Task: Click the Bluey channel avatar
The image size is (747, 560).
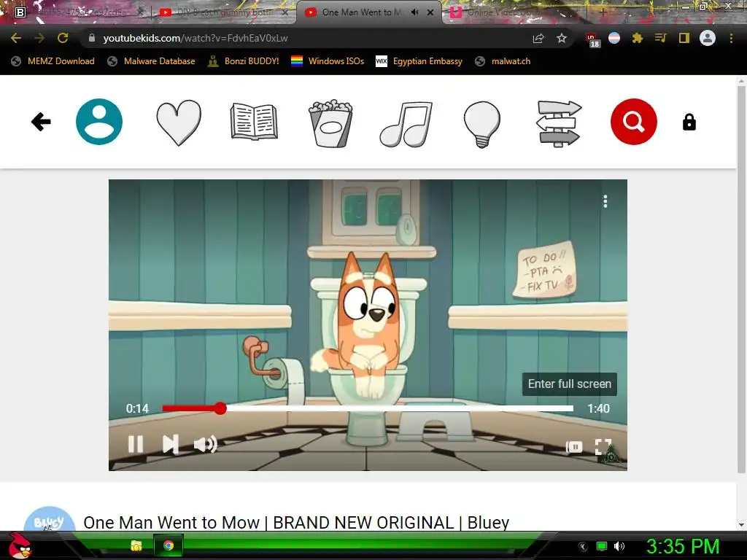Action: tap(50, 519)
